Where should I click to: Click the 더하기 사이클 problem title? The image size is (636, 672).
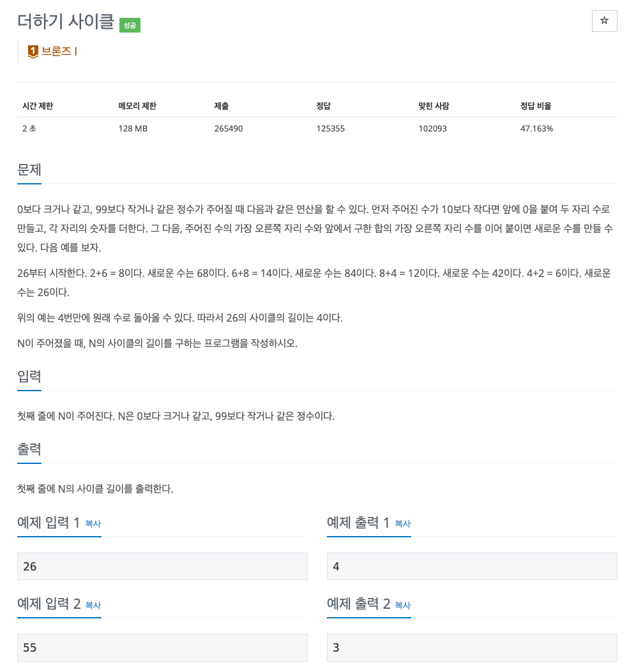tap(66, 21)
